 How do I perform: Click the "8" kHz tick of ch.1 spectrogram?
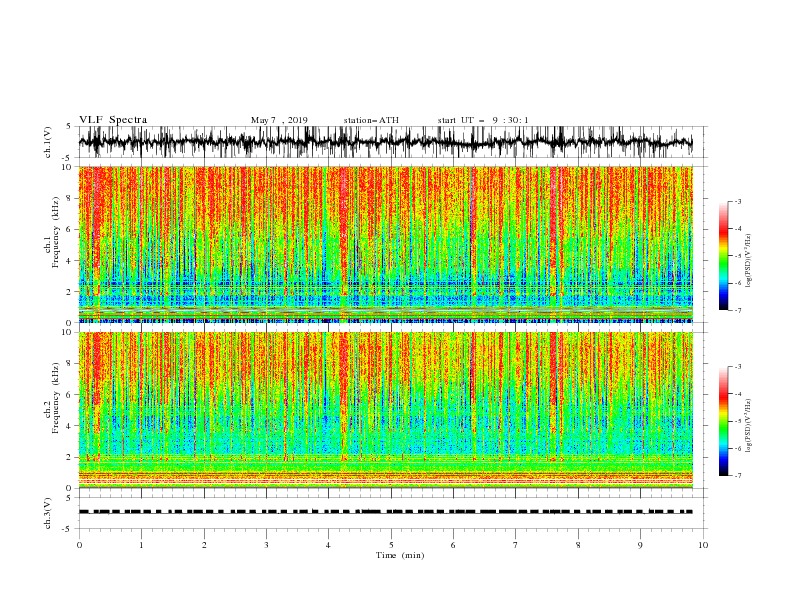click(x=69, y=198)
